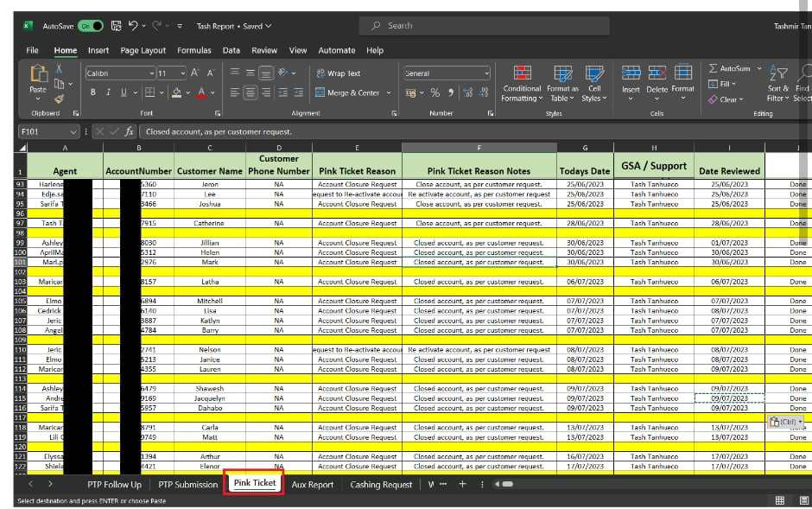Open the Formulas ribbon tab
The height and width of the screenshot is (509, 812).
tap(193, 50)
